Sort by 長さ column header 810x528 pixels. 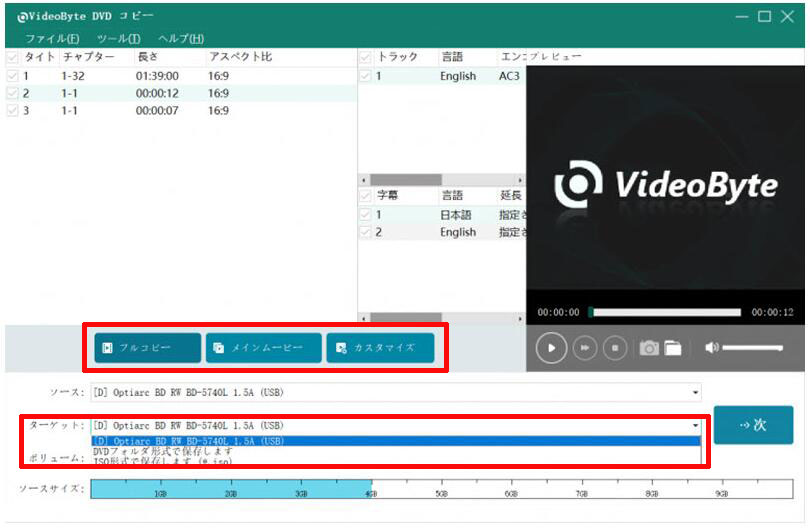pyautogui.click(x=148, y=57)
